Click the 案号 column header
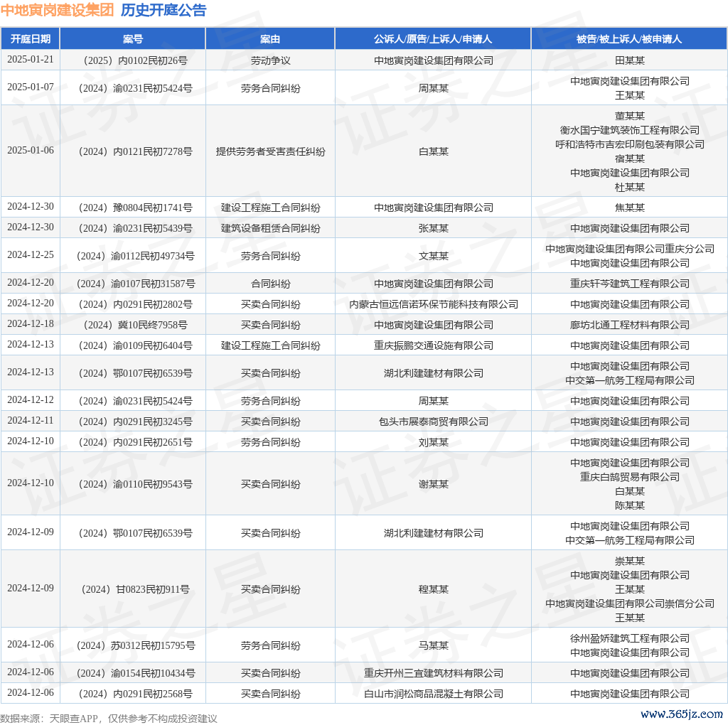This screenshot has width=728, height=725. (x=133, y=39)
